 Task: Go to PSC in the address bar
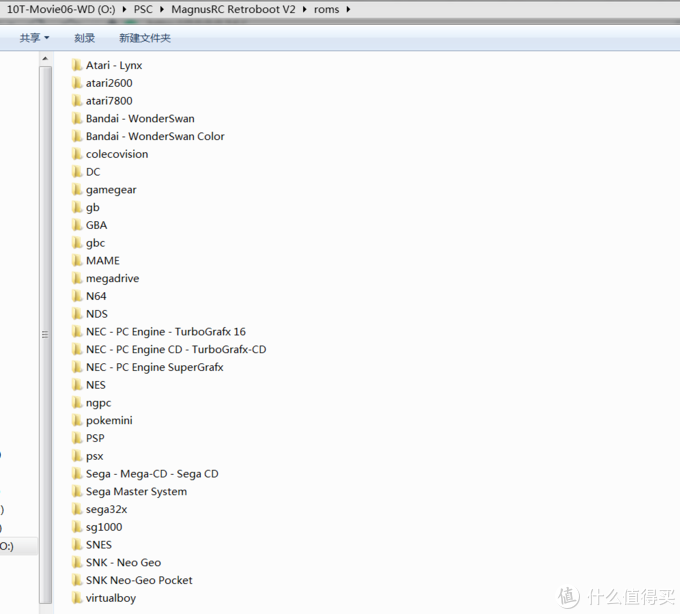click(x=143, y=9)
